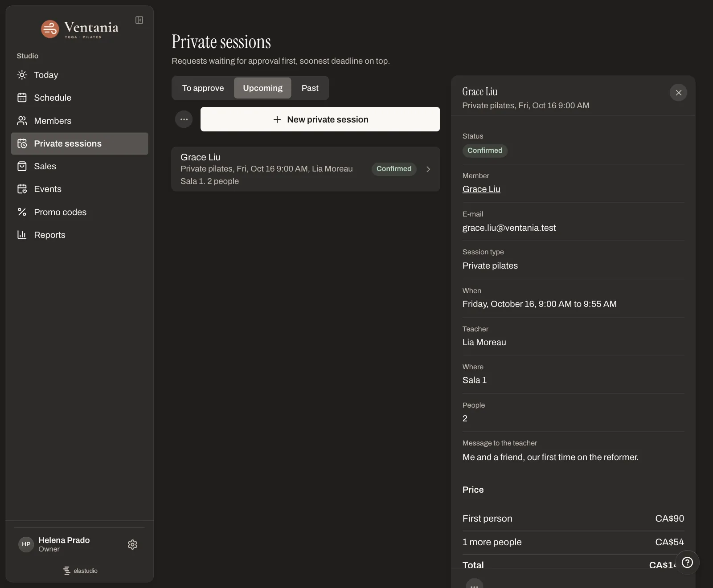Click the Confirmed badge in the session row
The width and height of the screenshot is (713, 588).
pos(394,169)
